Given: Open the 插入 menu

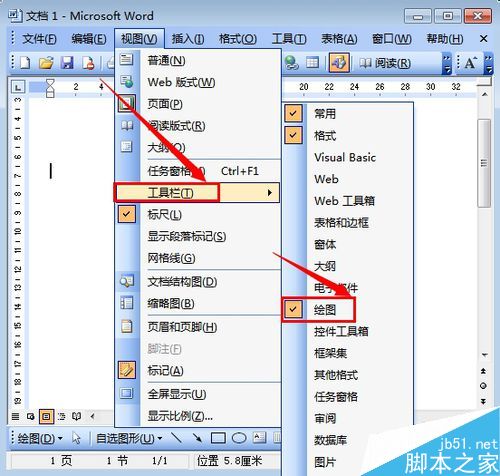Looking at the screenshot, I should pos(188,39).
